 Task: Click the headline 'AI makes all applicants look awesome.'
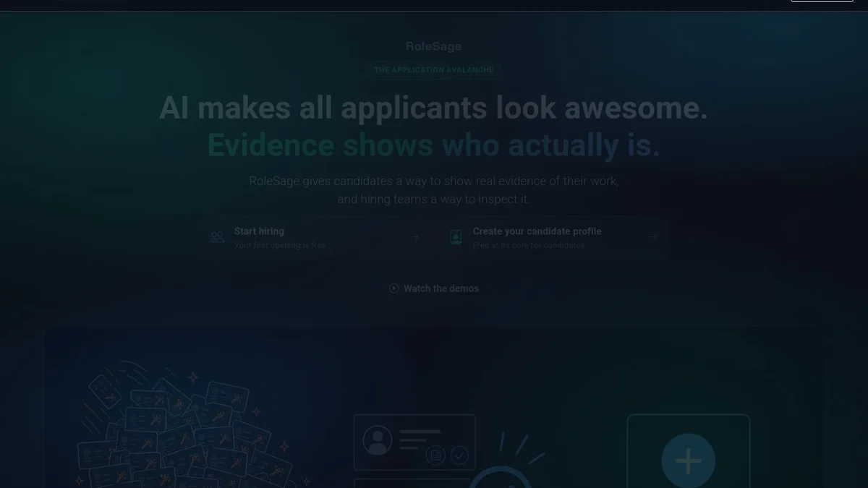[x=433, y=108]
